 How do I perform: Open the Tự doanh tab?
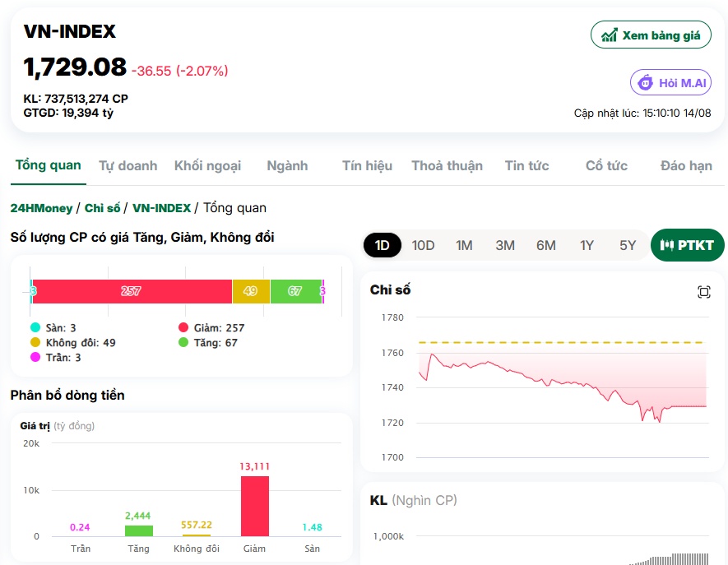pos(128,166)
